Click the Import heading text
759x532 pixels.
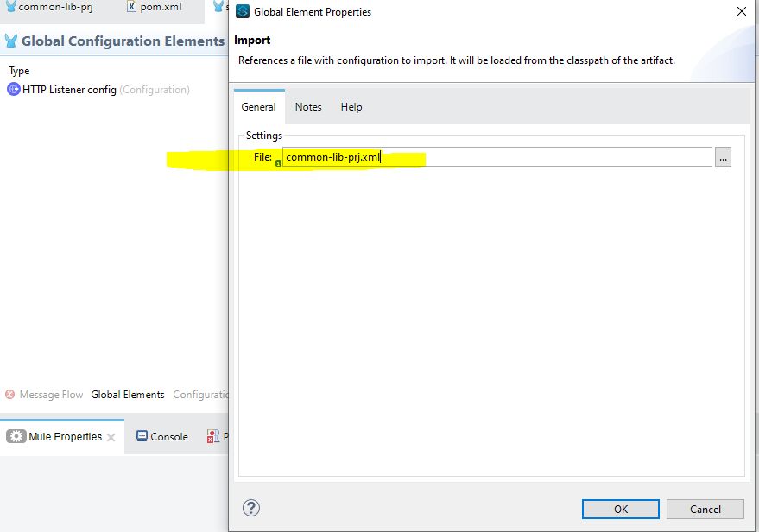252,41
